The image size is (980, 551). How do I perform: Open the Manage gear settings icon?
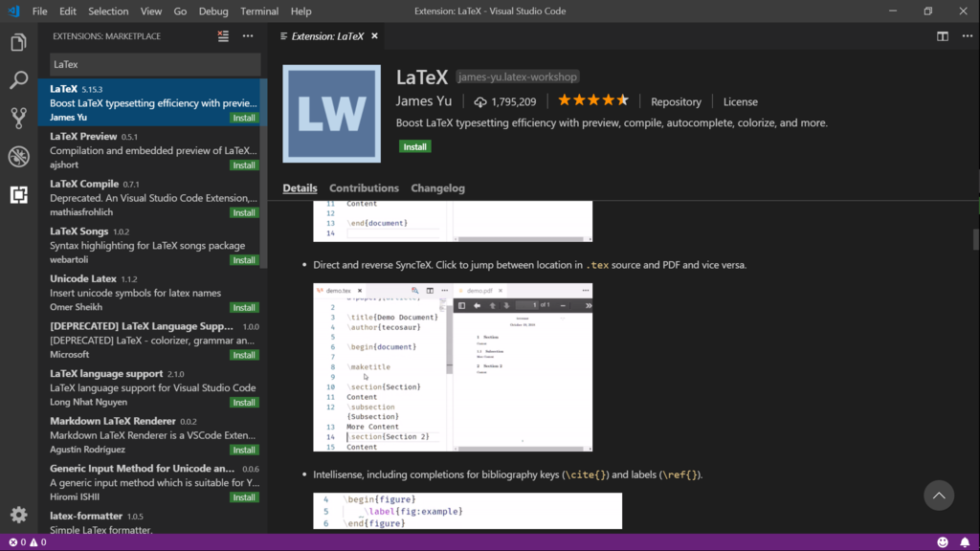(x=19, y=514)
